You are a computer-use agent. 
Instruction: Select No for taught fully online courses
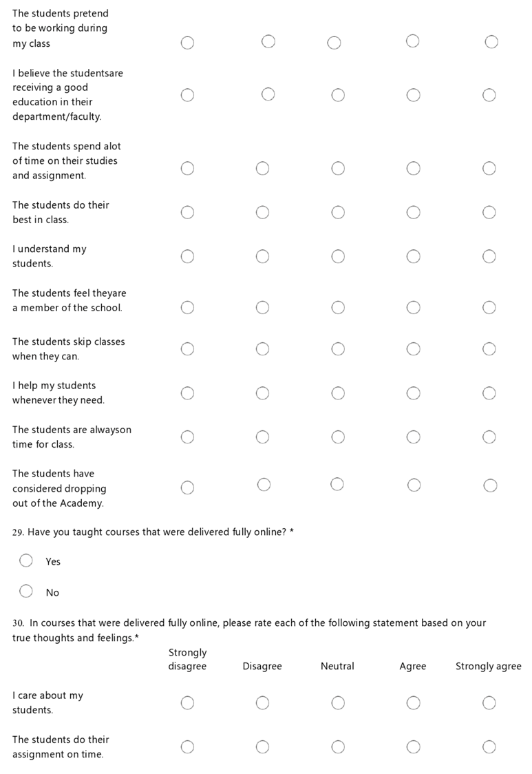click(26, 591)
